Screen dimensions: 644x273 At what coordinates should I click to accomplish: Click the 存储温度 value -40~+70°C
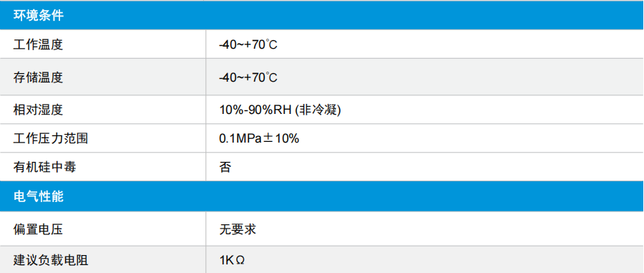pos(248,77)
